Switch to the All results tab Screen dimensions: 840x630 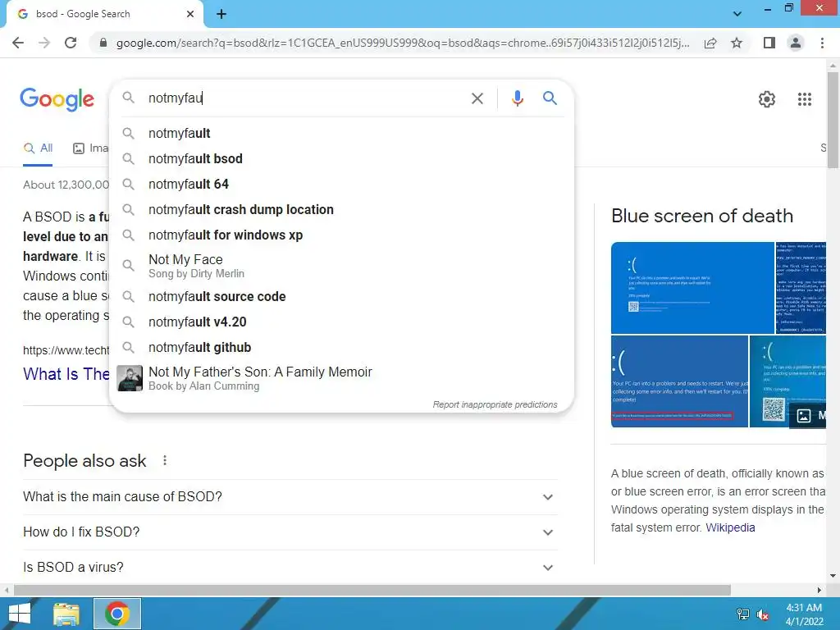pos(38,148)
